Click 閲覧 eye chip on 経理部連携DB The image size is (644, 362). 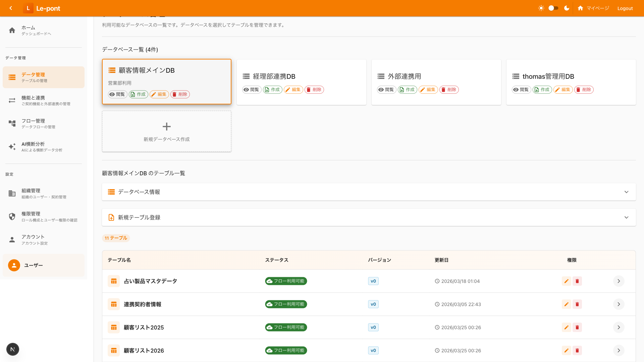pos(252,89)
